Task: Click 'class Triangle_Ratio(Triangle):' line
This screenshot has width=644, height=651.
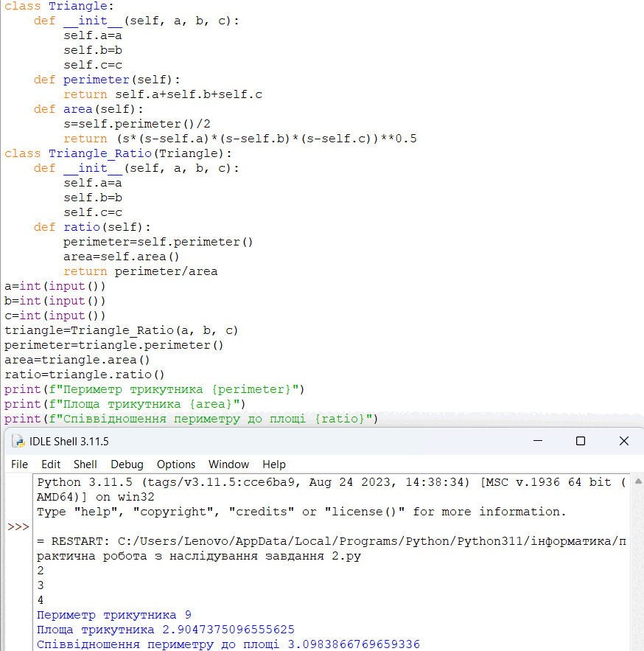Action: coord(118,153)
